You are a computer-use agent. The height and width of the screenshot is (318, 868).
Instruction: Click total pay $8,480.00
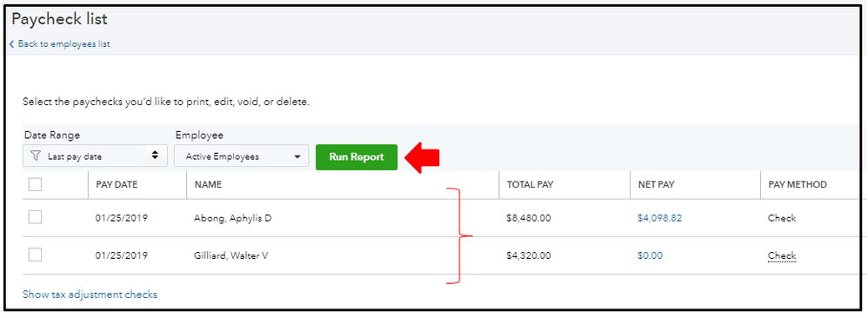tap(529, 218)
